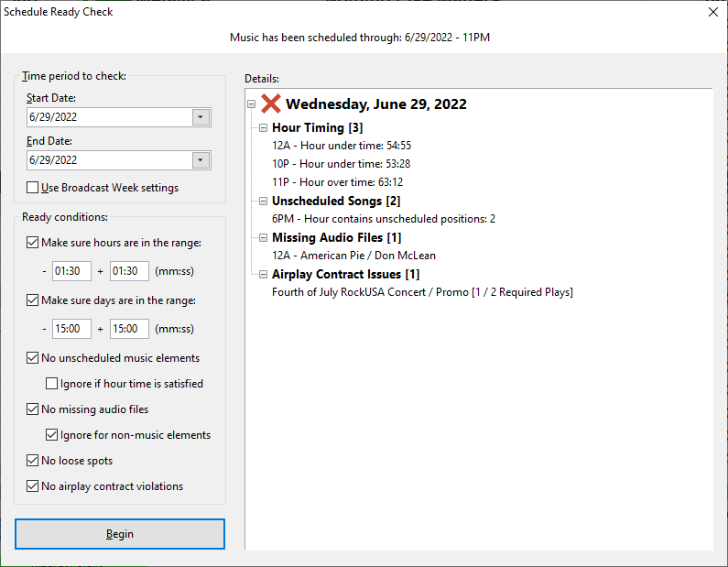Viewport: 728px width, 567px height.
Task: Select the Airplay Contract Issues [1] heading
Action: pyautogui.click(x=346, y=275)
